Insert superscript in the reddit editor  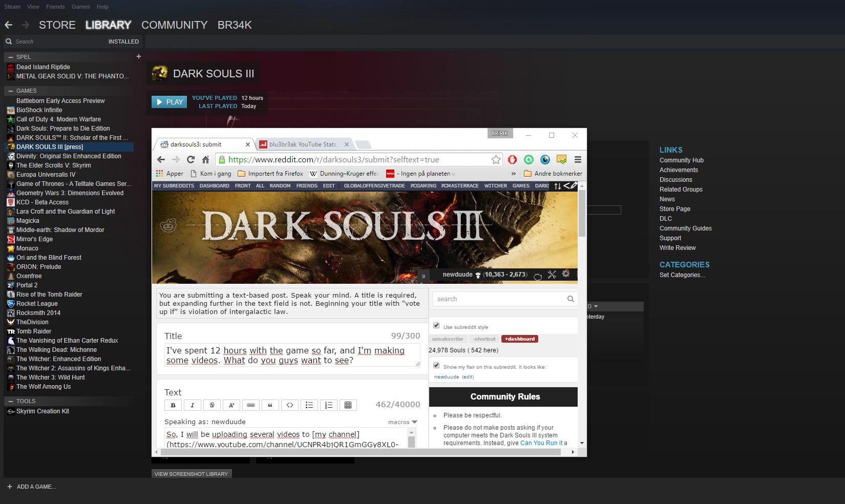pos(231,405)
